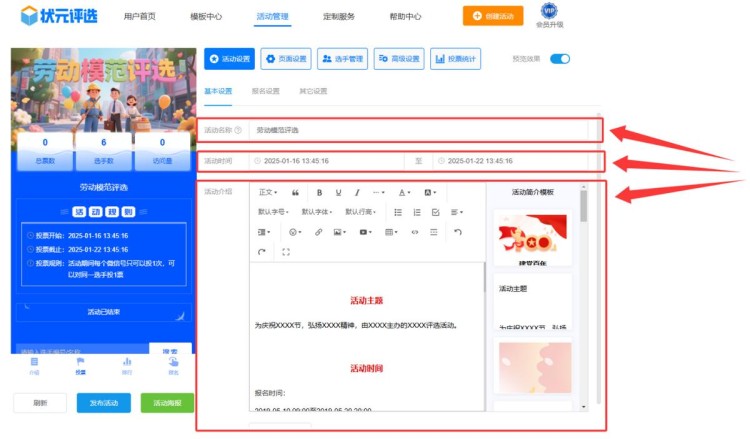Insert a blockquote with the quote icon
The height and width of the screenshot is (439, 750).
(295, 192)
